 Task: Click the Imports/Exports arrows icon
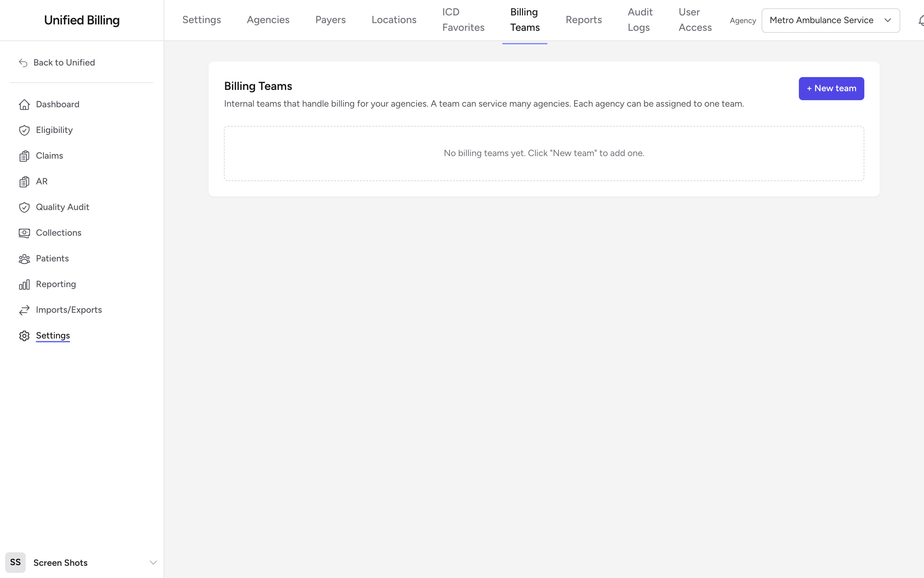pyautogui.click(x=24, y=310)
